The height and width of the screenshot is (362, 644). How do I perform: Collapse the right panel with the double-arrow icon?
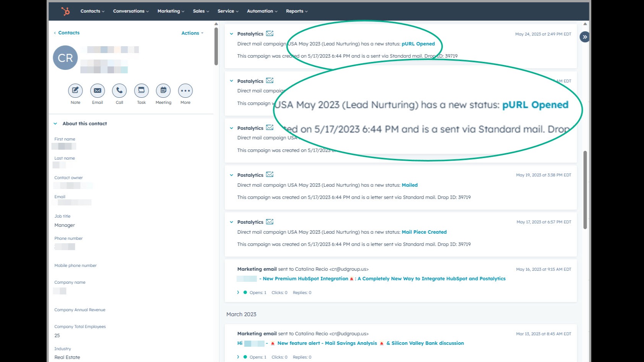584,37
